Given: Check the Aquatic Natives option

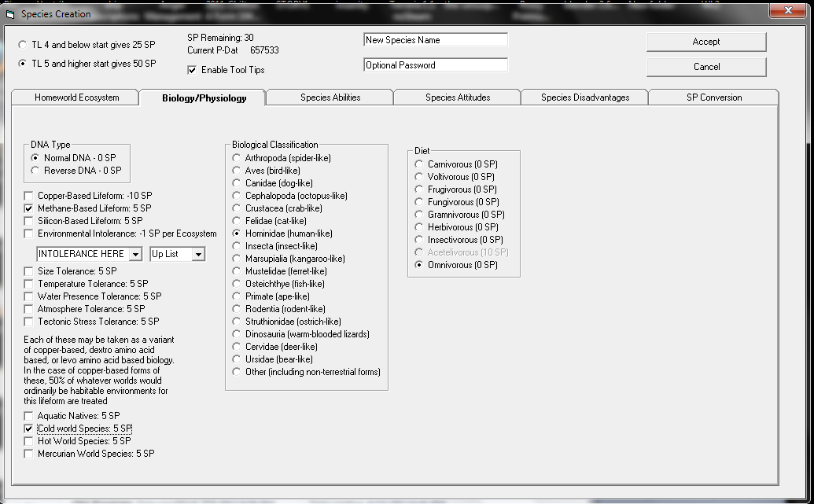Looking at the screenshot, I should click(x=29, y=416).
